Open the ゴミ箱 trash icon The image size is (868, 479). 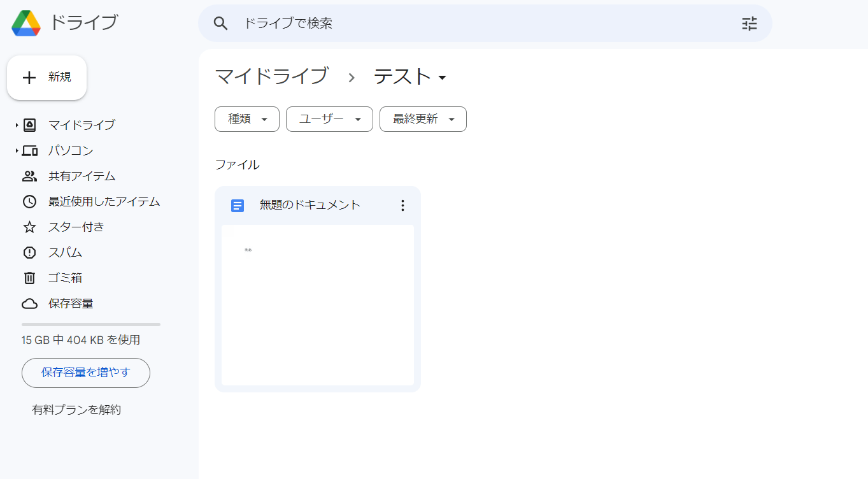point(29,278)
